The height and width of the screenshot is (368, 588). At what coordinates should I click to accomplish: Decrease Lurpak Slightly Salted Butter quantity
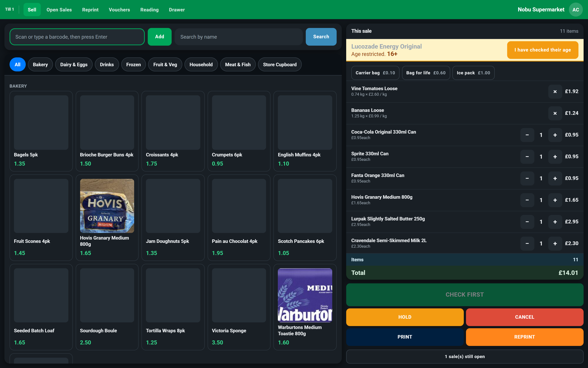[x=527, y=222]
